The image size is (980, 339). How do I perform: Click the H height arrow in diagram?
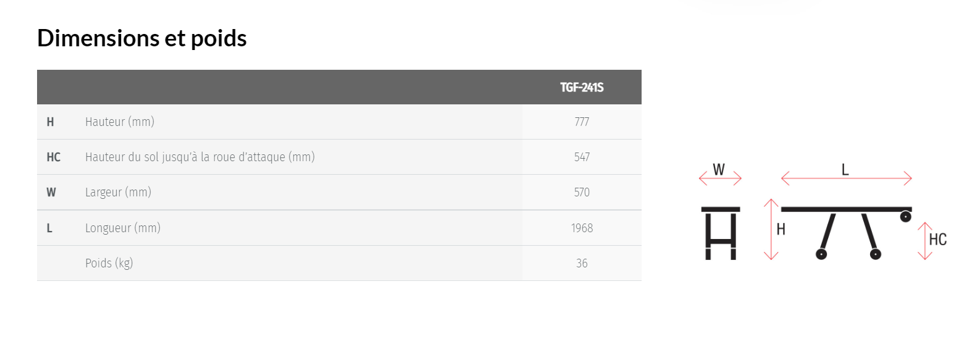point(771,229)
